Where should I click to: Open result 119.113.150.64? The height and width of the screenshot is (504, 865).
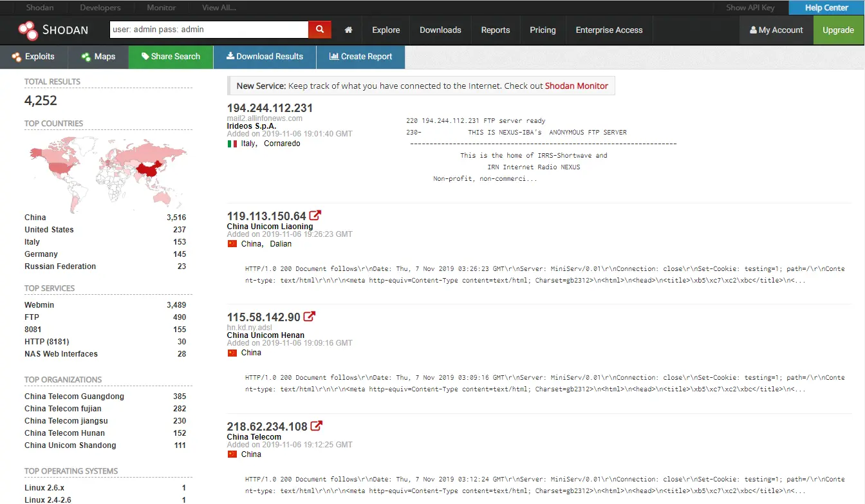pyautogui.click(x=266, y=216)
